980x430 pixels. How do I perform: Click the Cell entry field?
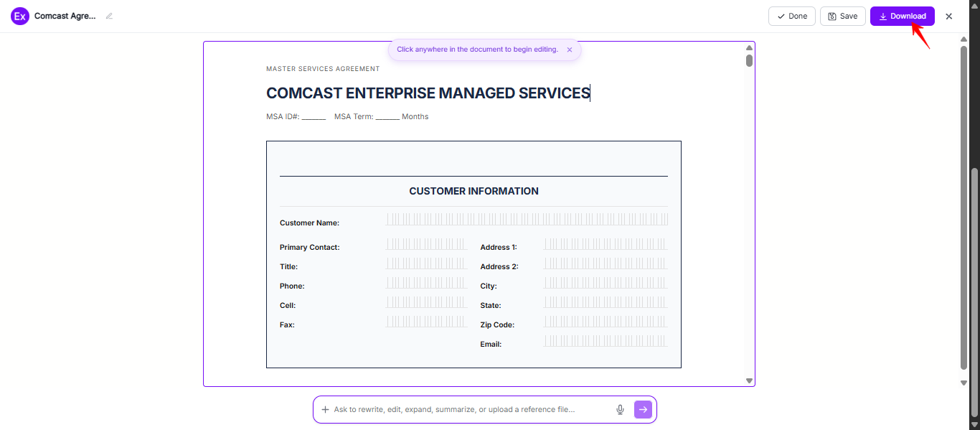click(x=427, y=302)
